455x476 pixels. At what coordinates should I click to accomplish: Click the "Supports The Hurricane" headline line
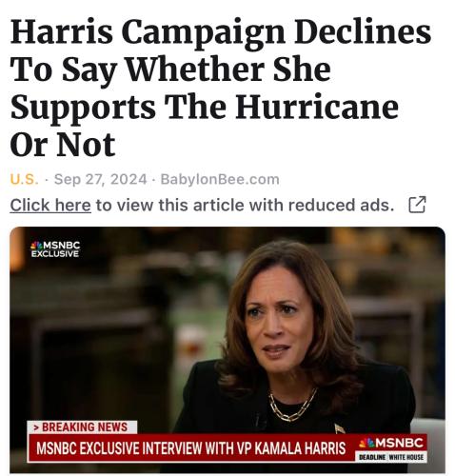click(x=205, y=107)
